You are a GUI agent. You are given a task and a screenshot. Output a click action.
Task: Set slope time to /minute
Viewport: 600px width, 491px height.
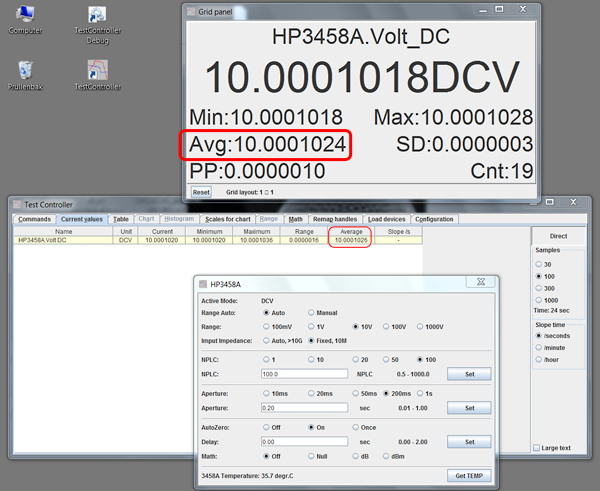coord(539,347)
